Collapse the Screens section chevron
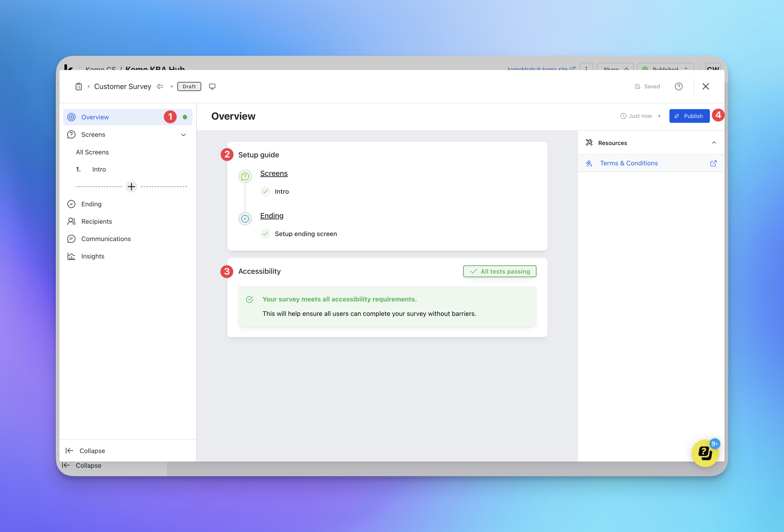 coord(183,135)
